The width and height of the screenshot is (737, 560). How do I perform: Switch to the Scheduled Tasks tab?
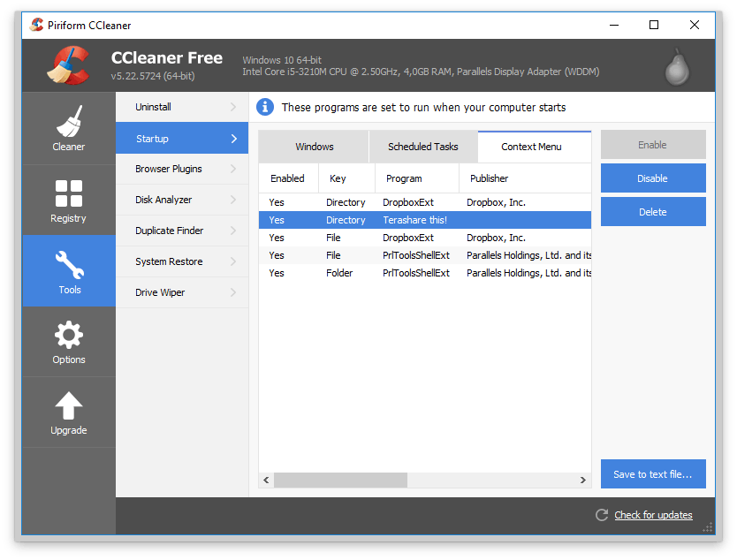pyautogui.click(x=423, y=147)
